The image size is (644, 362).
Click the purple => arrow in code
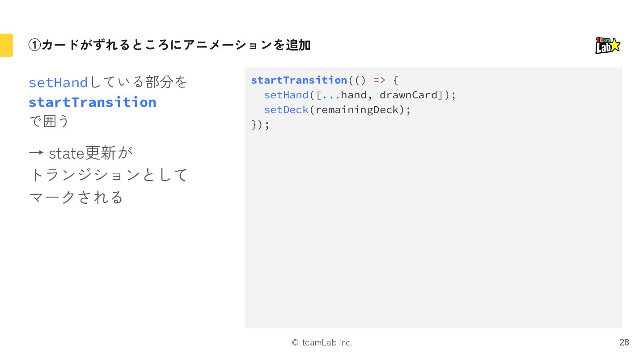tap(379, 80)
